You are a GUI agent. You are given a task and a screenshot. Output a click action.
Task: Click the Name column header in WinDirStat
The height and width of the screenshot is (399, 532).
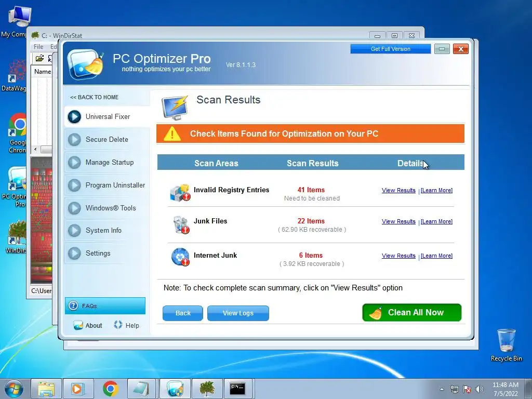click(43, 72)
